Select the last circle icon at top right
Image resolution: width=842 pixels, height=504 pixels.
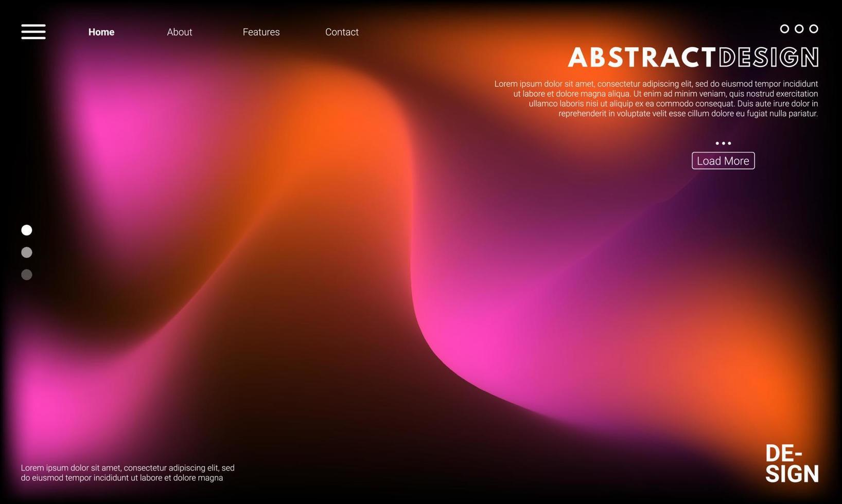pyautogui.click(x=814, y=29)
